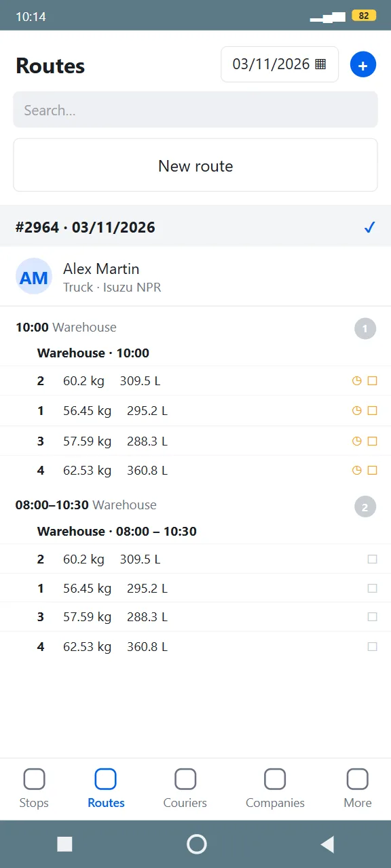
Task: Click the New route button
Action: click(195, 165)
